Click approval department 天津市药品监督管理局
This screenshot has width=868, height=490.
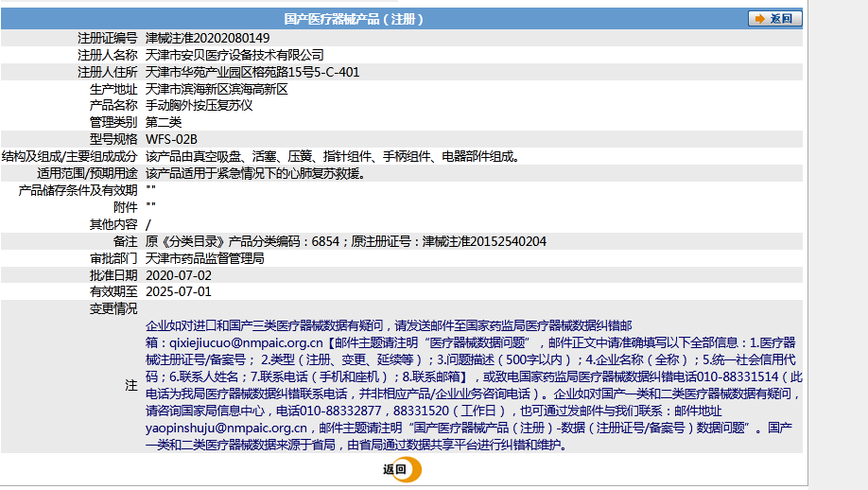[205, 258]
